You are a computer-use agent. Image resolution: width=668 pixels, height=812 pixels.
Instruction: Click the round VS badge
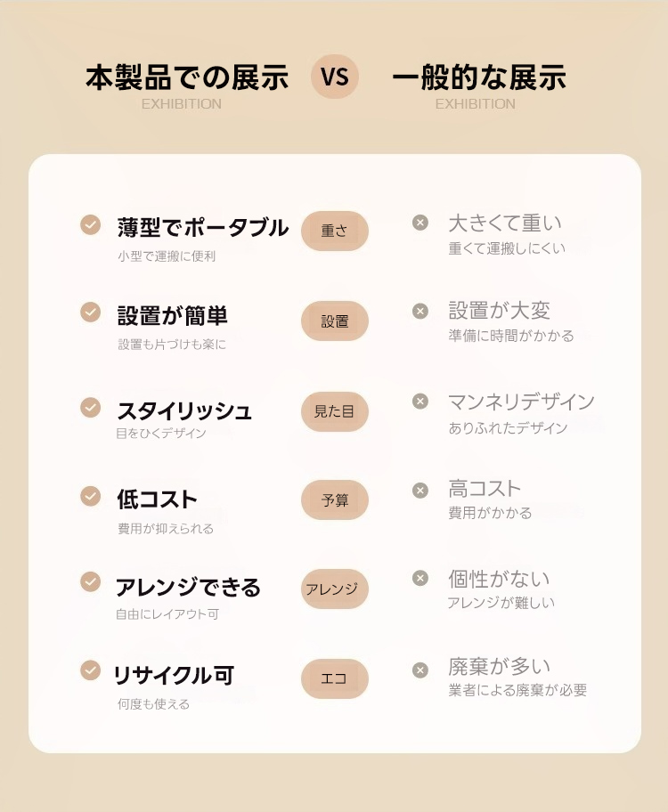click(335, 77)
